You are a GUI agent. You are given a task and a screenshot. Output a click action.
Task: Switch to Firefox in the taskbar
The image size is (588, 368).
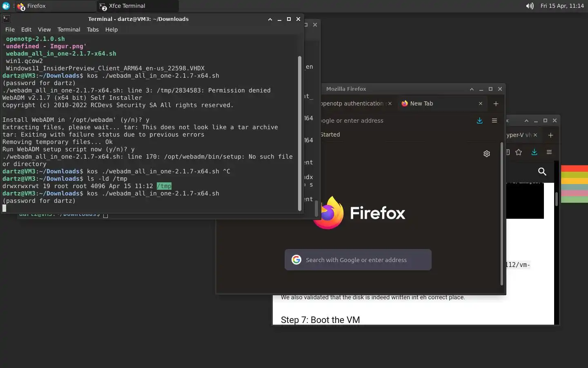coord(55,6)
